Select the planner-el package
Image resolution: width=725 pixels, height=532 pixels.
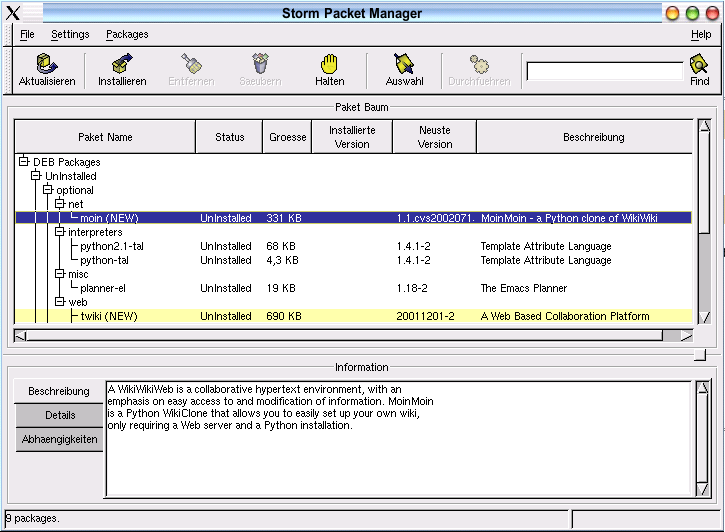click(103, 288)
